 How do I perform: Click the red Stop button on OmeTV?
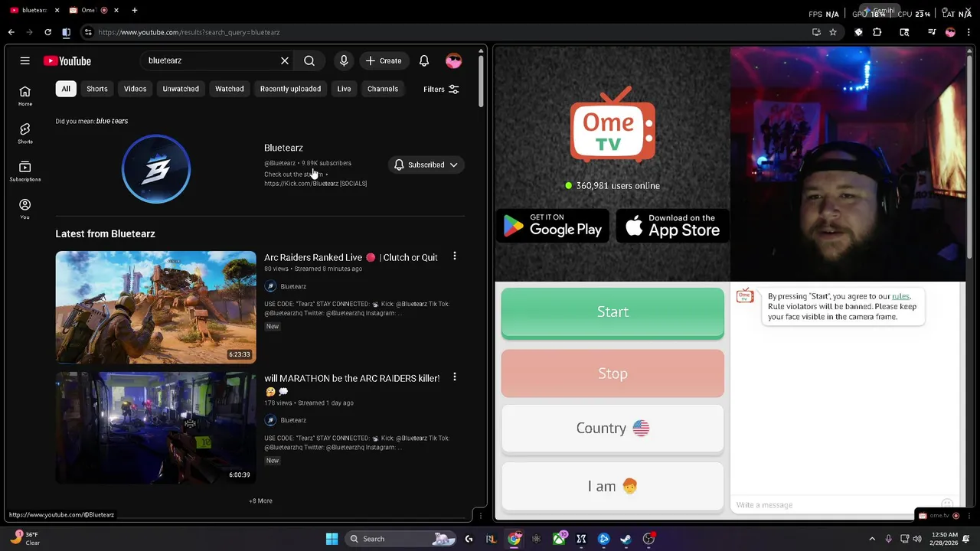point(612,373)
